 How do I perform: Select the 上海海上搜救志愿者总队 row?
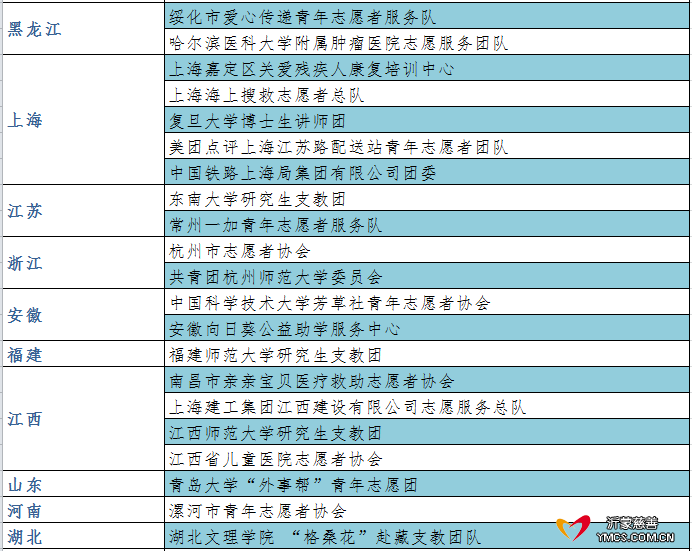click(x=427, y=94)
